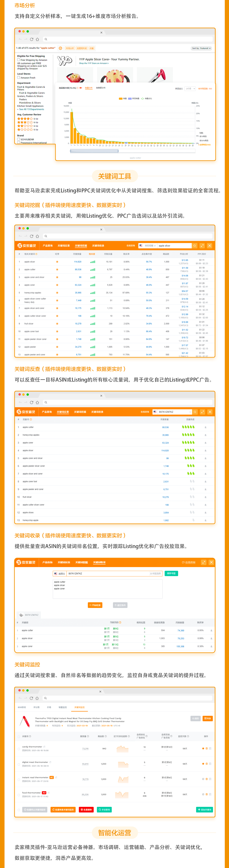The width and height of the screenshot is (229, 868).
Task: Click the green 添加关键词 button
Action: tap(205, 809)
